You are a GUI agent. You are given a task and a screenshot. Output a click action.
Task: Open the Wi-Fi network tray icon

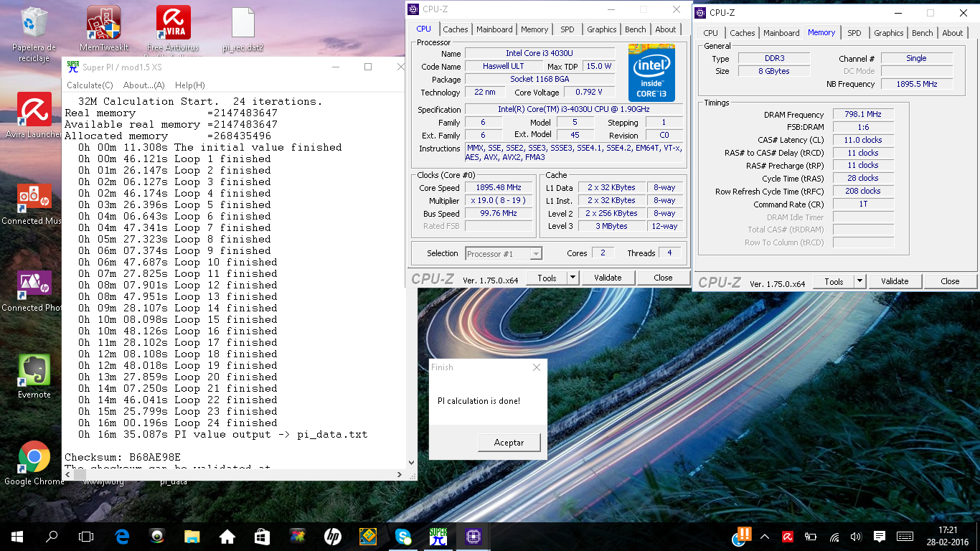(x=834, y=536)
